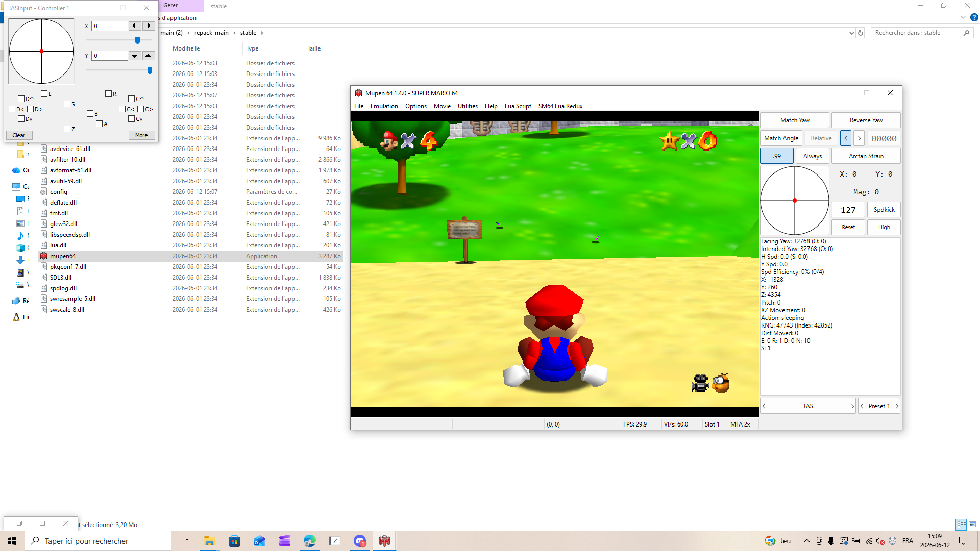Click the muted volume tray icon
The height and width of the screenshot is (551, 980).
(880, 541)
